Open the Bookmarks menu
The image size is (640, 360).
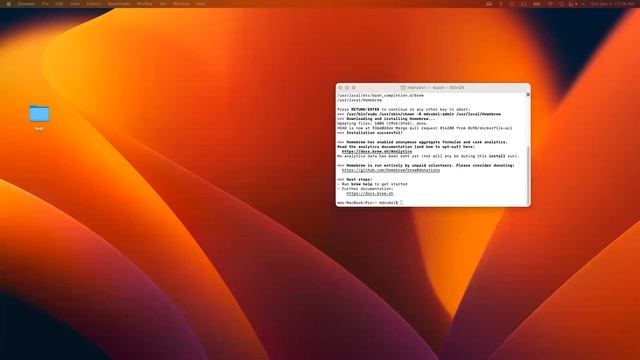pos(119,4)
